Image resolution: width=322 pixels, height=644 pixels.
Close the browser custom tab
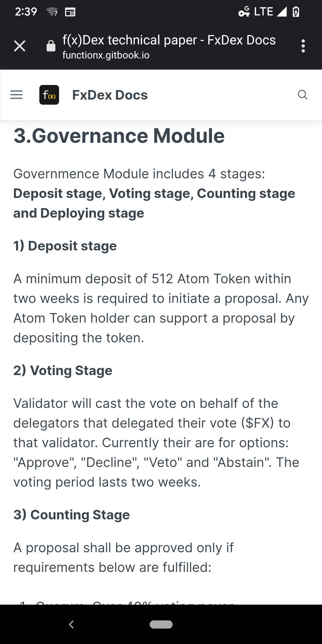pos(20,46)
